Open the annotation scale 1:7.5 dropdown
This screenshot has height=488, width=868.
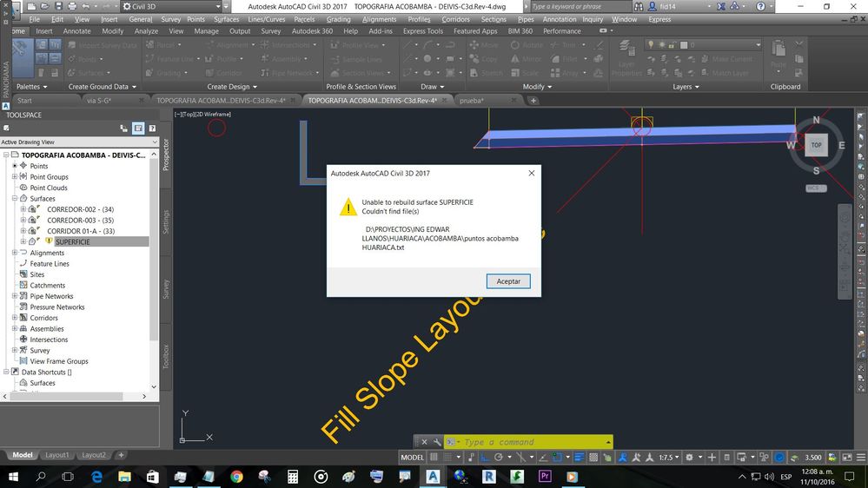pos(669,458)
